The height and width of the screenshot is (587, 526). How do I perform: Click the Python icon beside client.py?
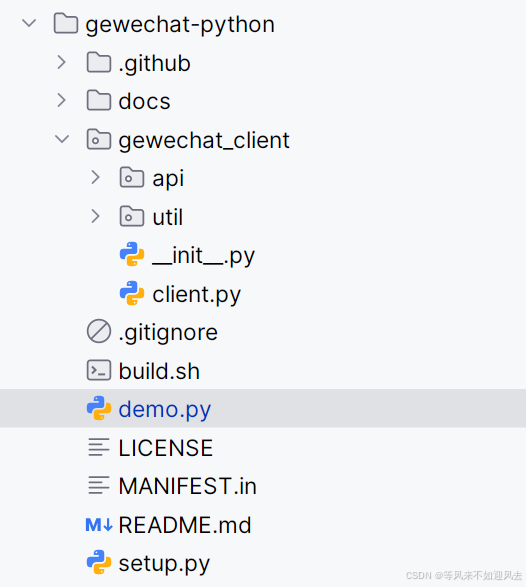click(x=132, y=293)
